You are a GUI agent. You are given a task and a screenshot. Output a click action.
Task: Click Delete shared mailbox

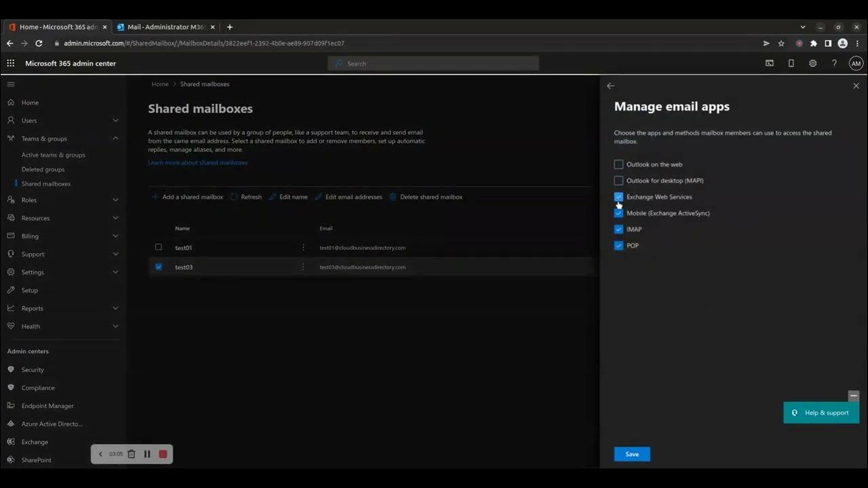(426, 197)
